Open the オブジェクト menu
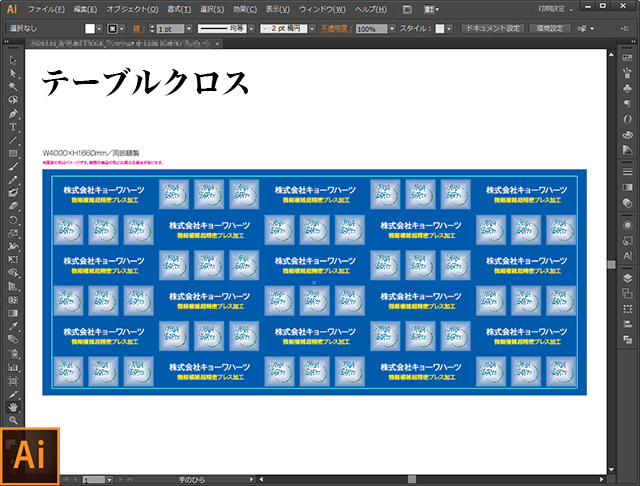The height and width of the screenshot is (486, 640). 132,9
